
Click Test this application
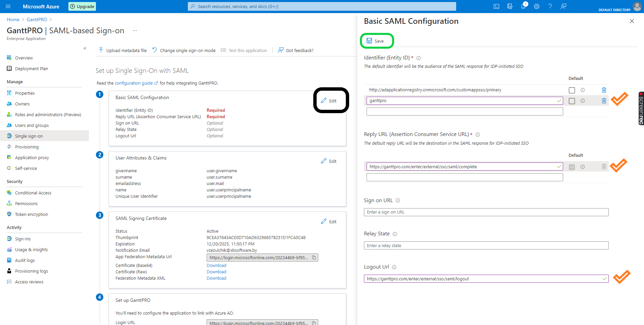[244, 50]
